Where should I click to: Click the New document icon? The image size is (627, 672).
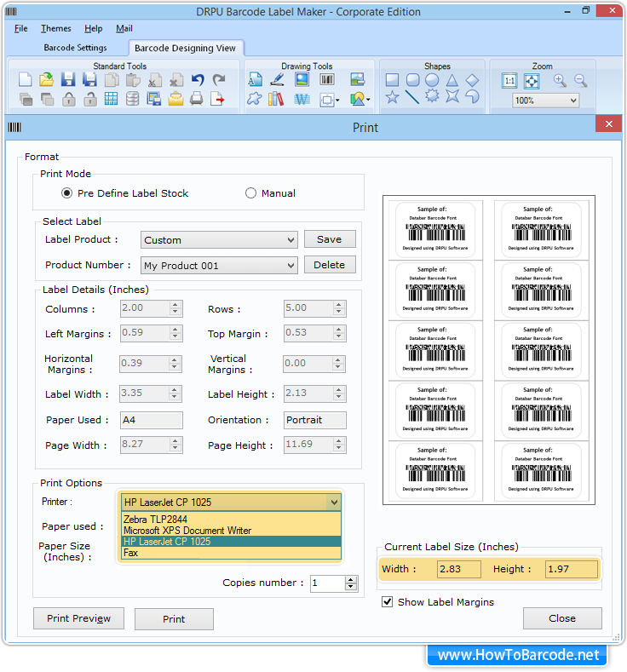pyautogui.click(x=26, y=80)
